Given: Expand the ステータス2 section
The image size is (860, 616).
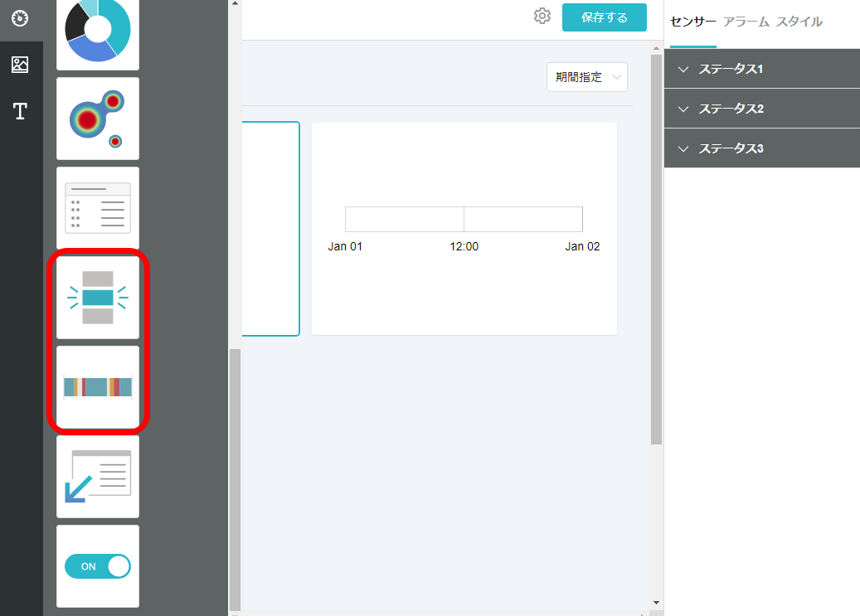Looking at the screenshot, I should pos(762,109).
